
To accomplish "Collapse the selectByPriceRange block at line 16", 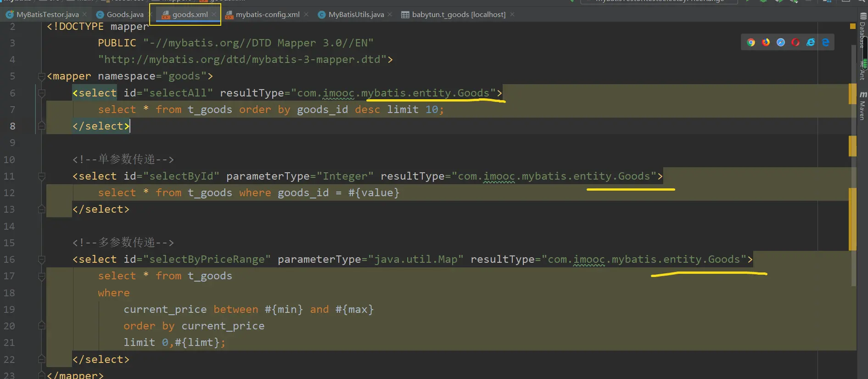I will pos(42,260).
